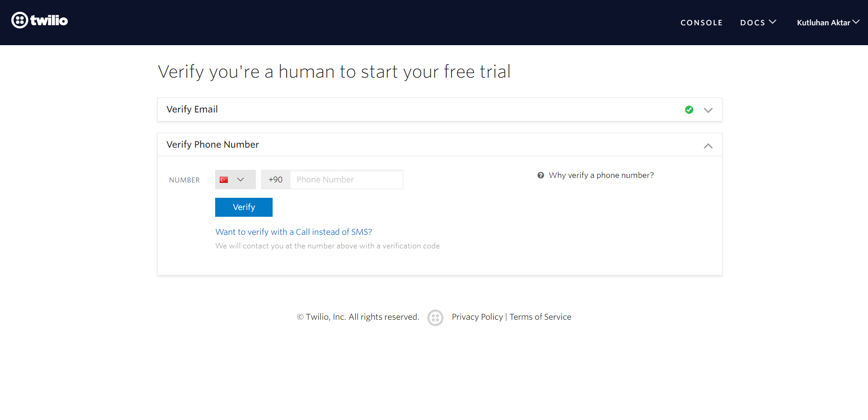Click the Turkish flag icon
This screenshot has height=420, width=868.
tap(224, 180)
